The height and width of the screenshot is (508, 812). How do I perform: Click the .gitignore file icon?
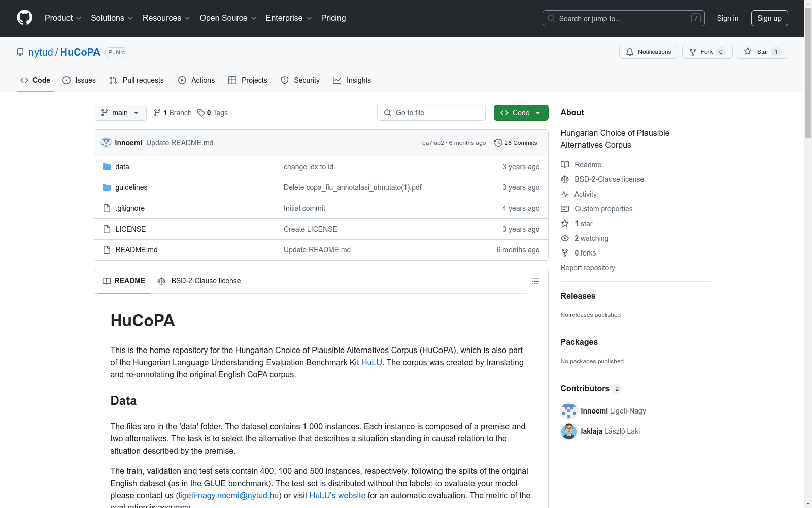coord(107,208)
